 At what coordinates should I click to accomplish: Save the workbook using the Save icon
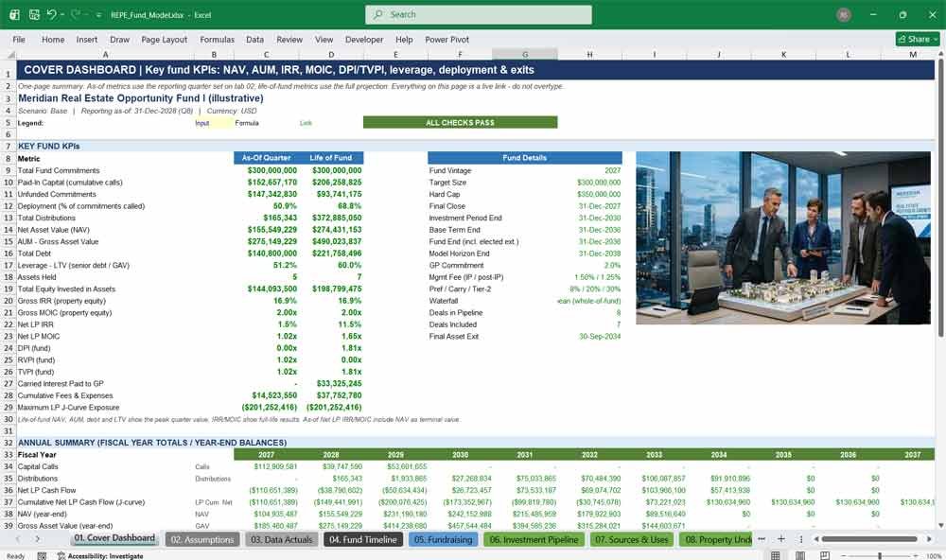(34, 14)
